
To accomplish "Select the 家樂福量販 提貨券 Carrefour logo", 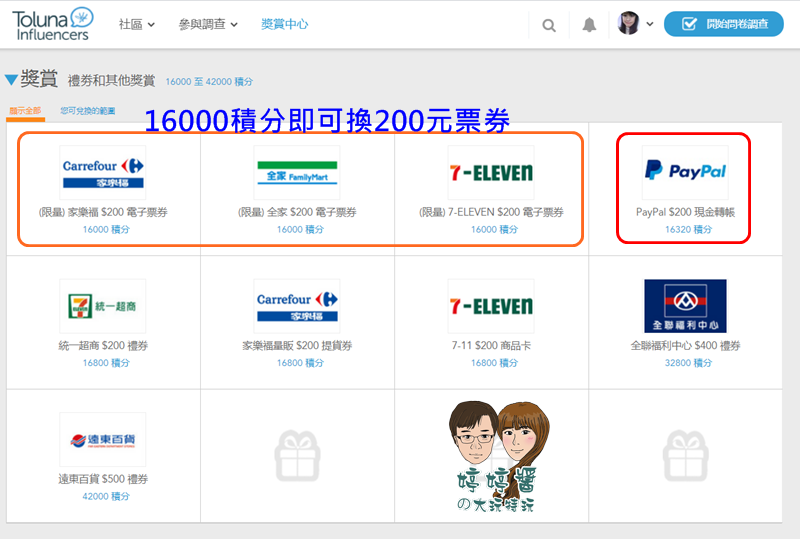I will pyautogui.click(x=297, y=306).
